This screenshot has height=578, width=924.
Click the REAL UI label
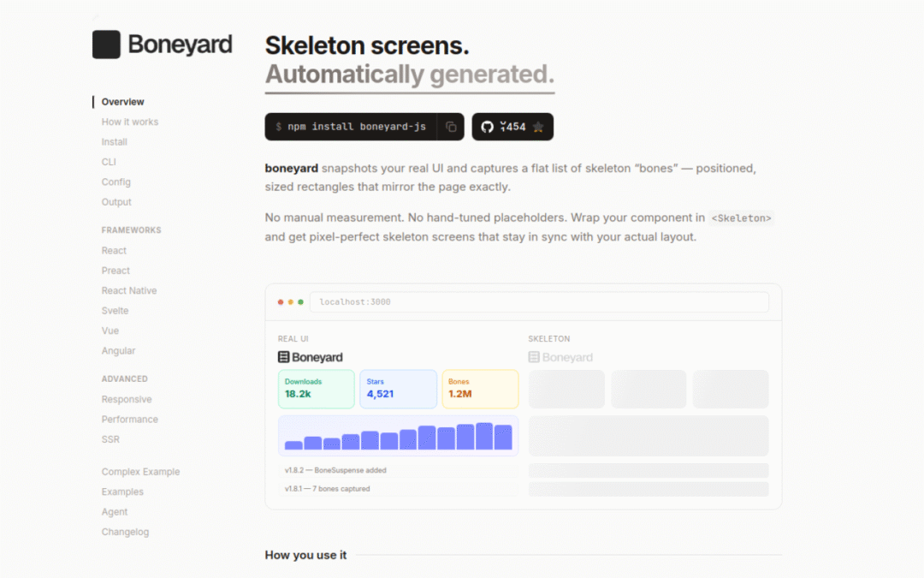pos(293,339)
